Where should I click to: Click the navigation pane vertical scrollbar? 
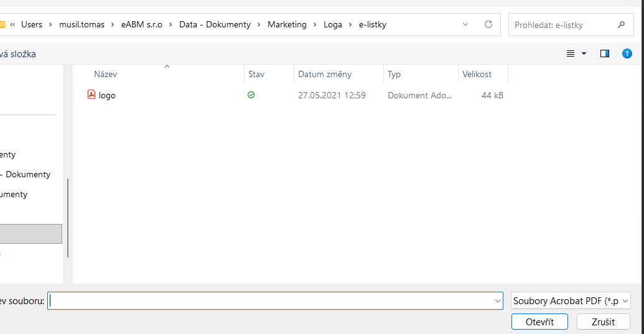coord(68,218)
